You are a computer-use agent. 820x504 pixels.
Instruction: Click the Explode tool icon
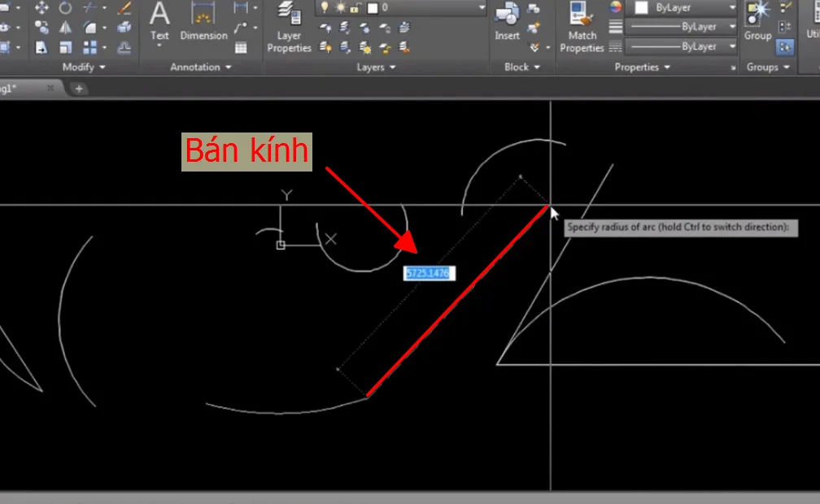pyautogui.click(x=124, y=27)
